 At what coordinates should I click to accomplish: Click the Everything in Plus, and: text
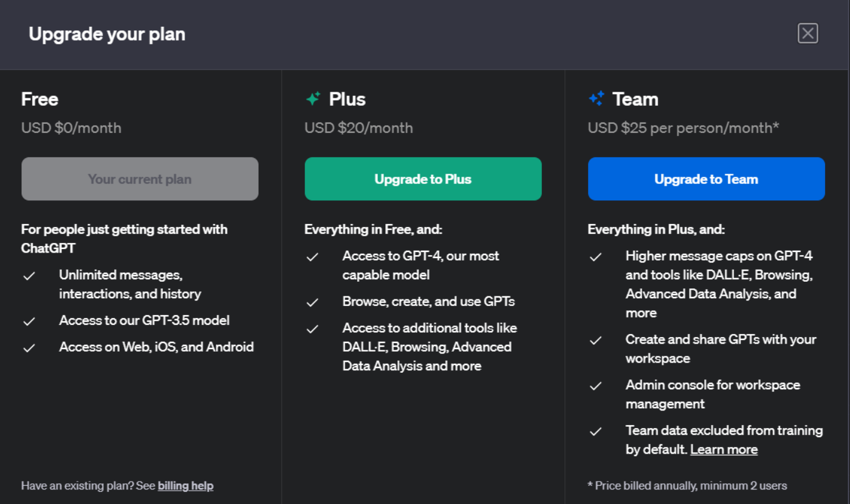click(x=656, y=230)
